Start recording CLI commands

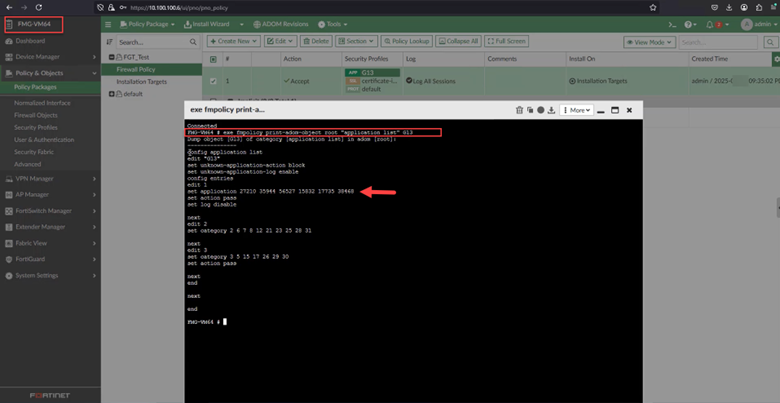(x=541, y=110)
